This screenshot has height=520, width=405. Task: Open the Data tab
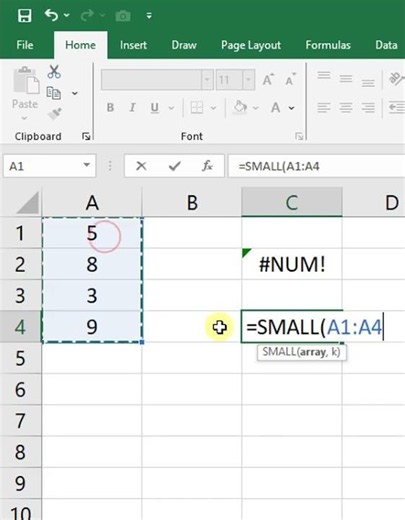(x=386, y=45)
